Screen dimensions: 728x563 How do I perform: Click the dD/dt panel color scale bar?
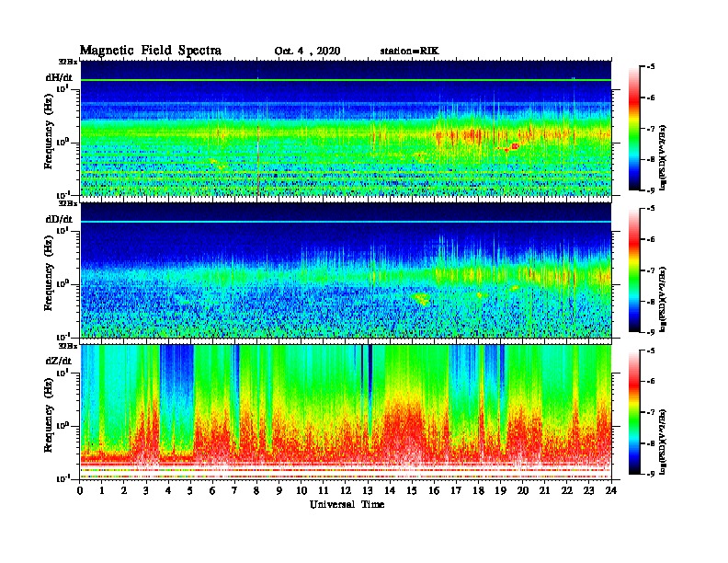633,270
